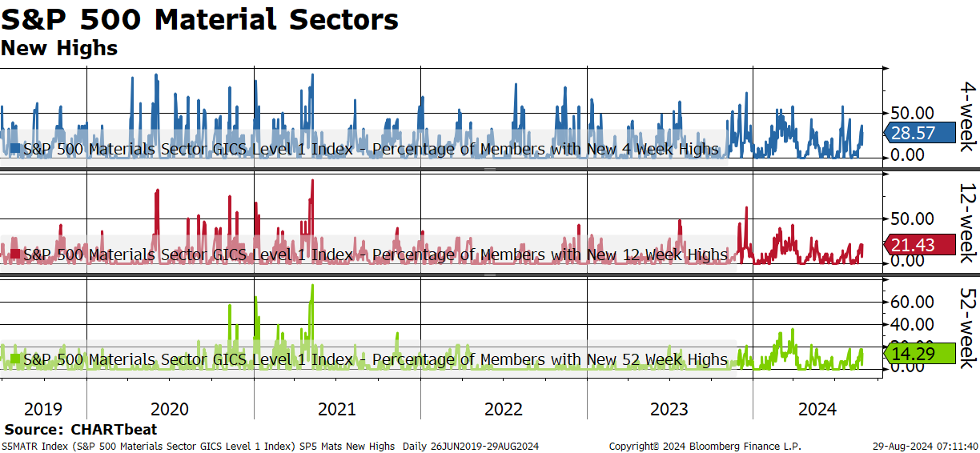Select the 14.29 last-value label
The height and width of the screenshot is (453, 980).
[918, 353]
